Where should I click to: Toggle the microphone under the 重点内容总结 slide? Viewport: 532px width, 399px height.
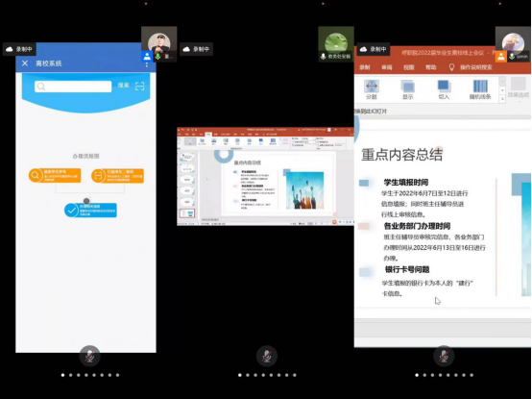[x=444, y=356]
